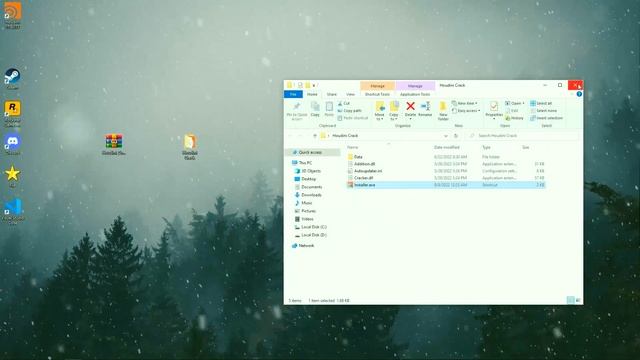This screenshot has height=360, width=640.
Task: Open the Shortcut Tools tab
Action: coord(377,94)
